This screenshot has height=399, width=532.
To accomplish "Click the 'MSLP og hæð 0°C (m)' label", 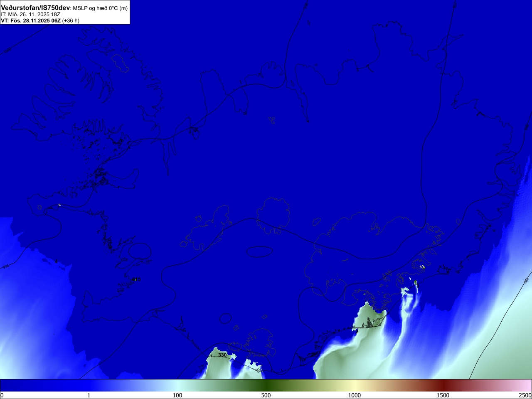I will [x=100, y=8].
